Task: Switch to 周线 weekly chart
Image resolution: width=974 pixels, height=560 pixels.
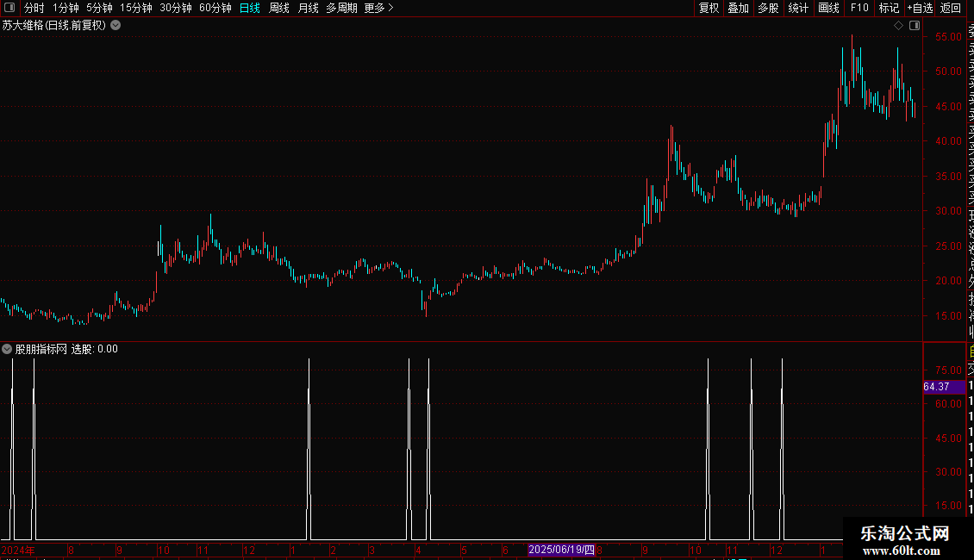Action: click(x=279, y=8)
